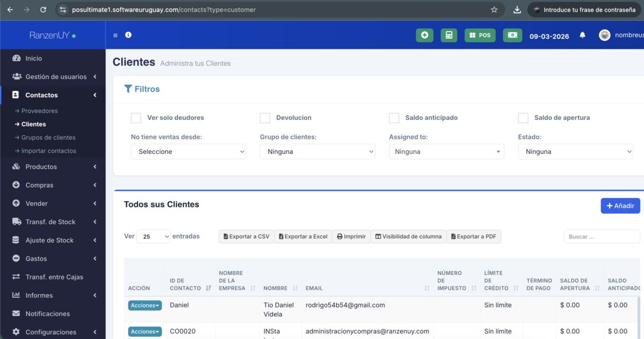644x339 pixels.
Task: Click the hamburger menu icon to toggle sidebar
Action: (x=115, y=35)
